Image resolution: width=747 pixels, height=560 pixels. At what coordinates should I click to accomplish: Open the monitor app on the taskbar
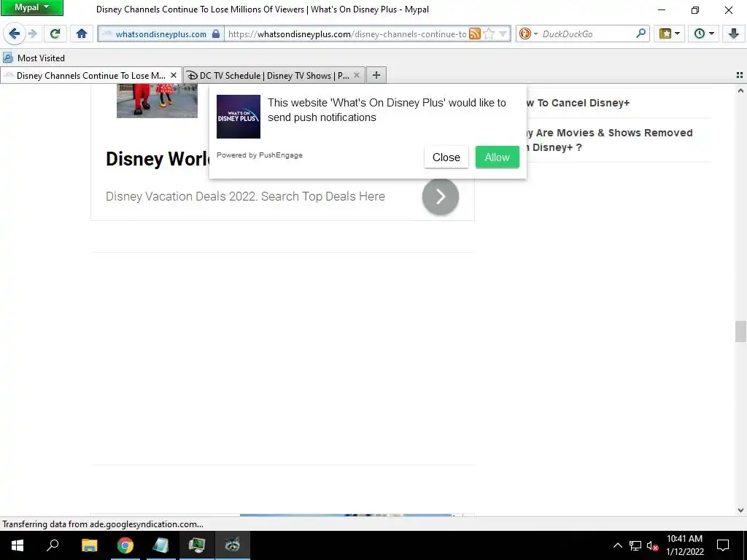(197, 545)
